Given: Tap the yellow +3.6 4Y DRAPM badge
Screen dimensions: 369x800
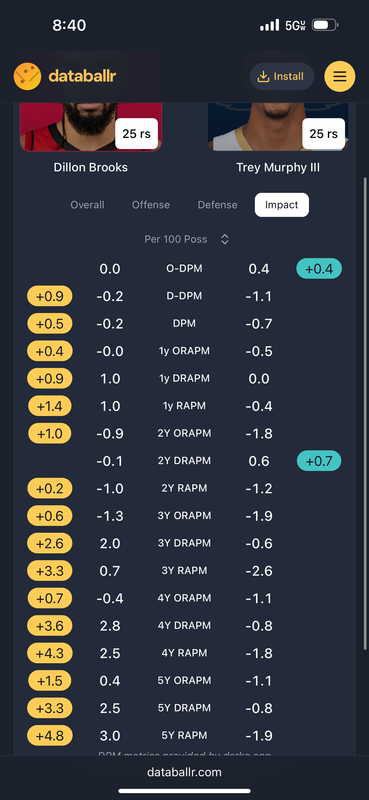Looking at the screenshot, I should [x=50, y=626].
